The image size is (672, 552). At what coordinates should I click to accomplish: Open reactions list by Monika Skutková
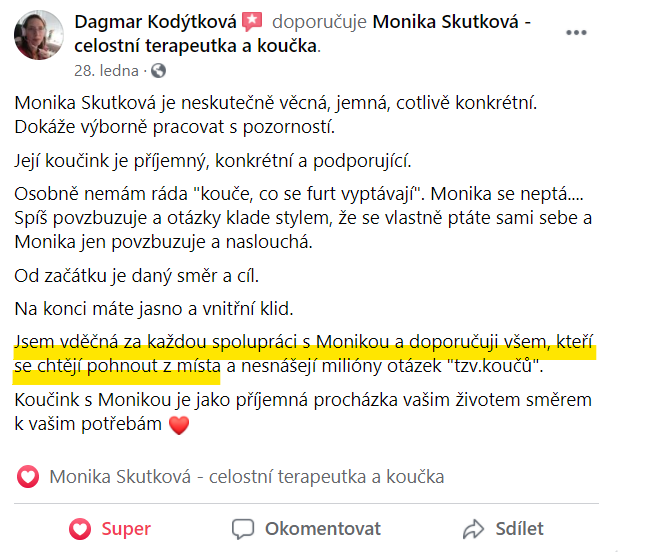pos(247,477)
